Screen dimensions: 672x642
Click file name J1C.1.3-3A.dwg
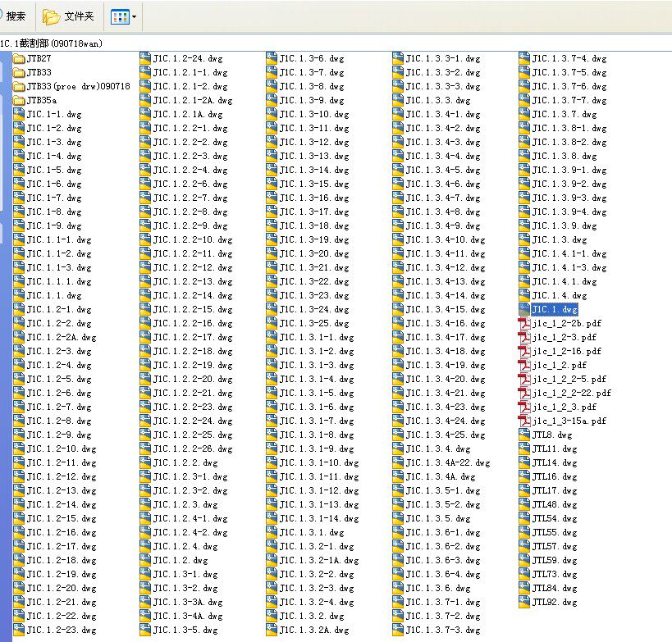tap(188, 602)
